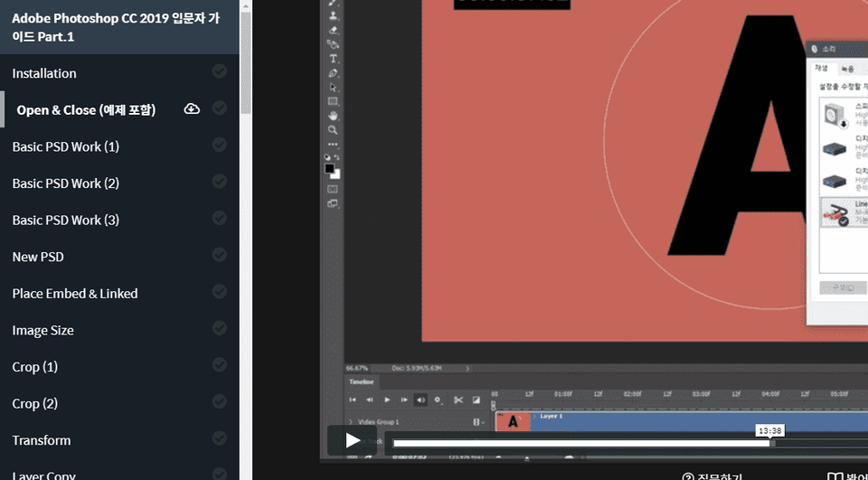The width and height of the screenshot is (868, 480).
Task: Select the Type tool
Action: pyautogui.click(x=334, y=59)
